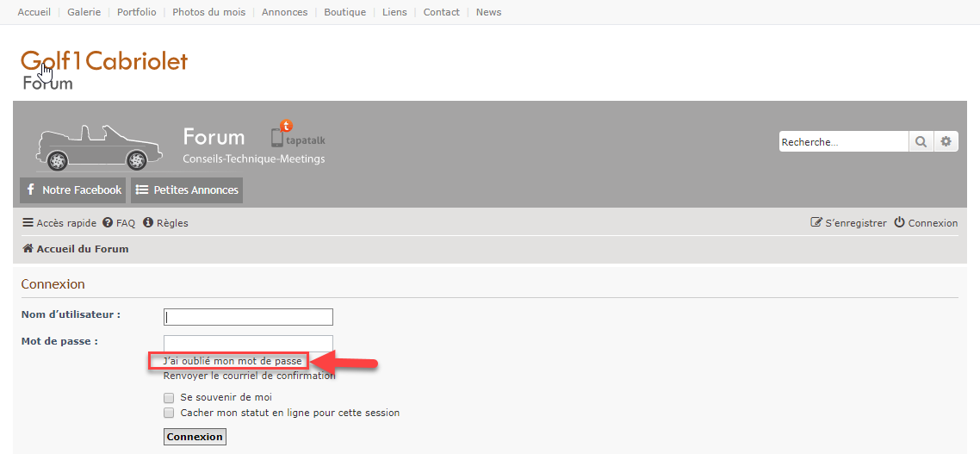The image size is (980, 454).
Task: Open Petites Annonces list button
Action: (x=187, y=190)
